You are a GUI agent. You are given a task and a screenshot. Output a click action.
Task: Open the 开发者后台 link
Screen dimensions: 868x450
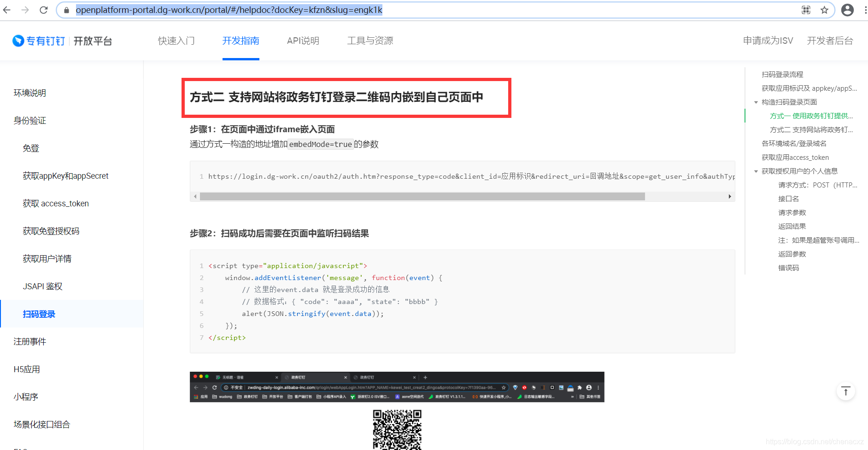830,41
